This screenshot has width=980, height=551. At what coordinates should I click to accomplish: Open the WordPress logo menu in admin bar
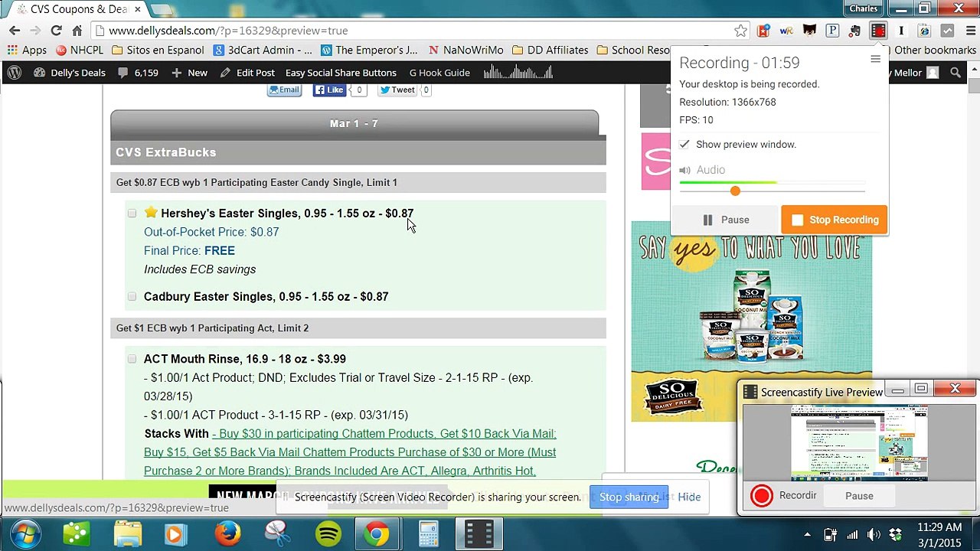(x=14, y=73)
